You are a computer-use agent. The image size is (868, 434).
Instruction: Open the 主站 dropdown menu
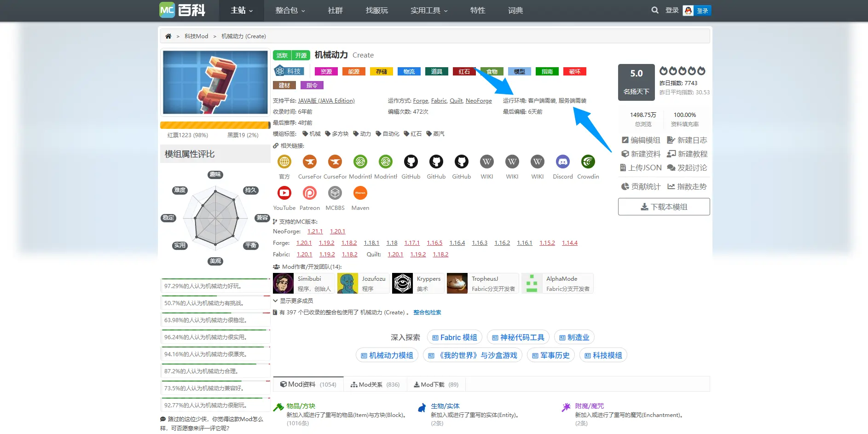pos(242,11)
